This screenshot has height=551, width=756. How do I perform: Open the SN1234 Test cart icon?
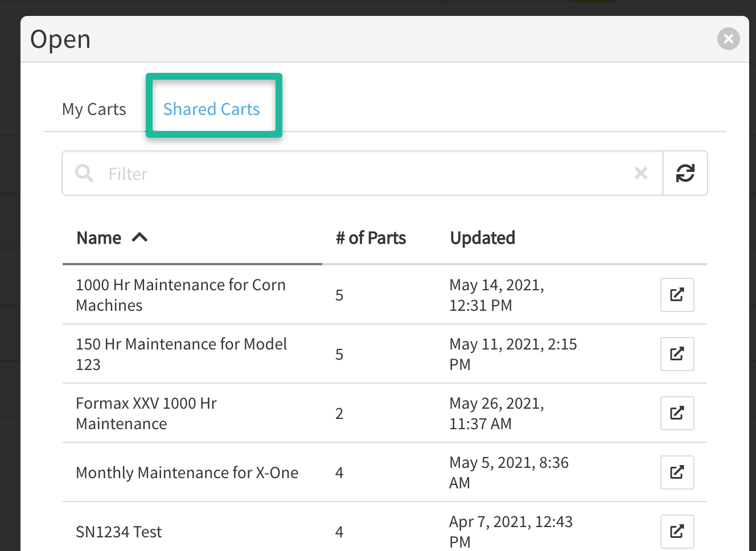point(677,532)
